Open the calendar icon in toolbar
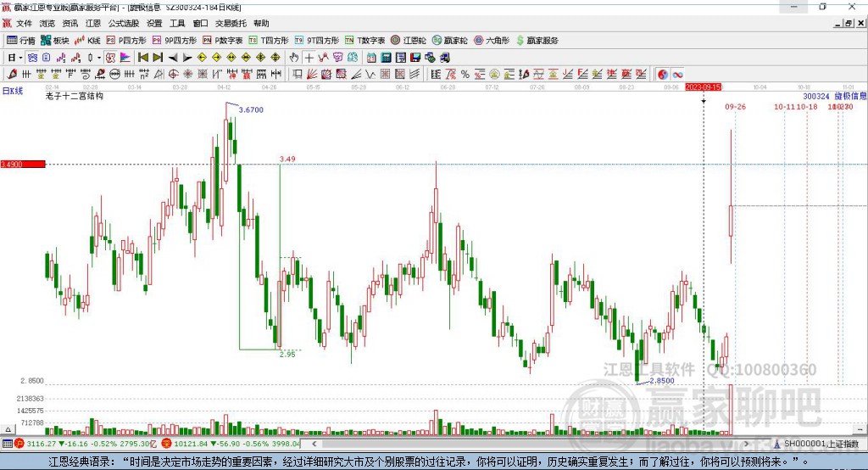Screen dimensions: 868x470 (371, 58)
